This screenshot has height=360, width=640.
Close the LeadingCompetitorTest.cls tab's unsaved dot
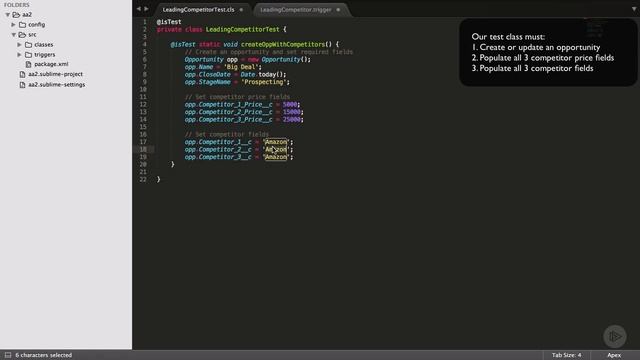[x=241, y=9]
